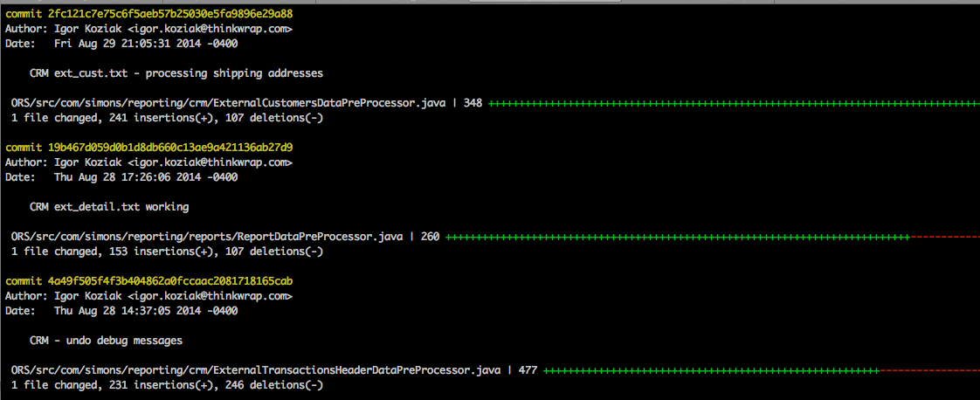Click the 348 change count number
The image size is (980, 400).
pos(473,103)
